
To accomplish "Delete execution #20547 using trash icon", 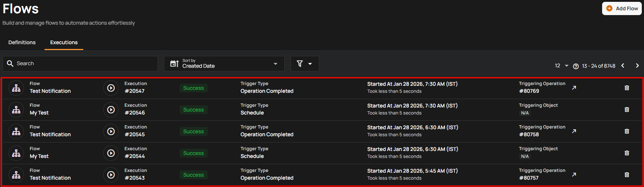I will pyautogui.click(x=627, y=88).
